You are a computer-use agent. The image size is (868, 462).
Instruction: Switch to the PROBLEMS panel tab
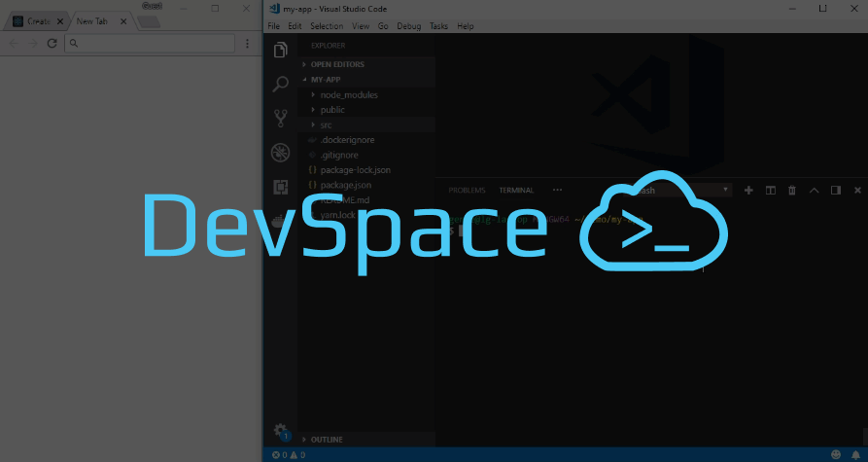coord(467,191)
